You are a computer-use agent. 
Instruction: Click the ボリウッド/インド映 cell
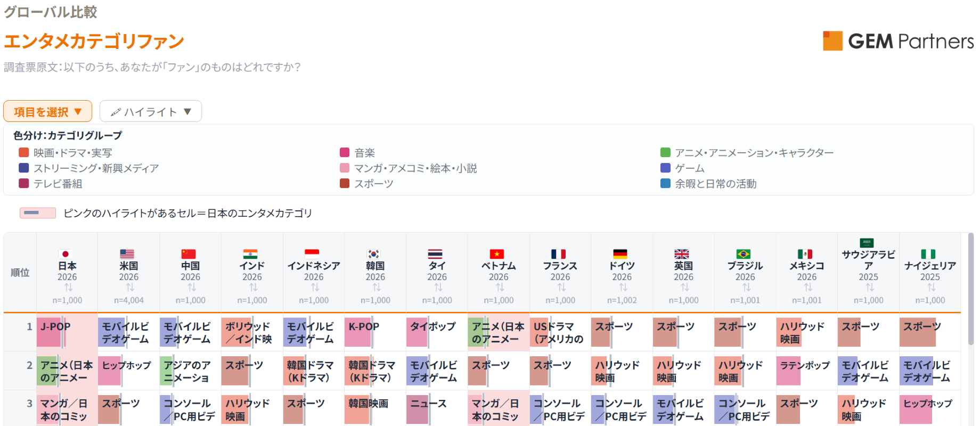click(x=252, y=332)
